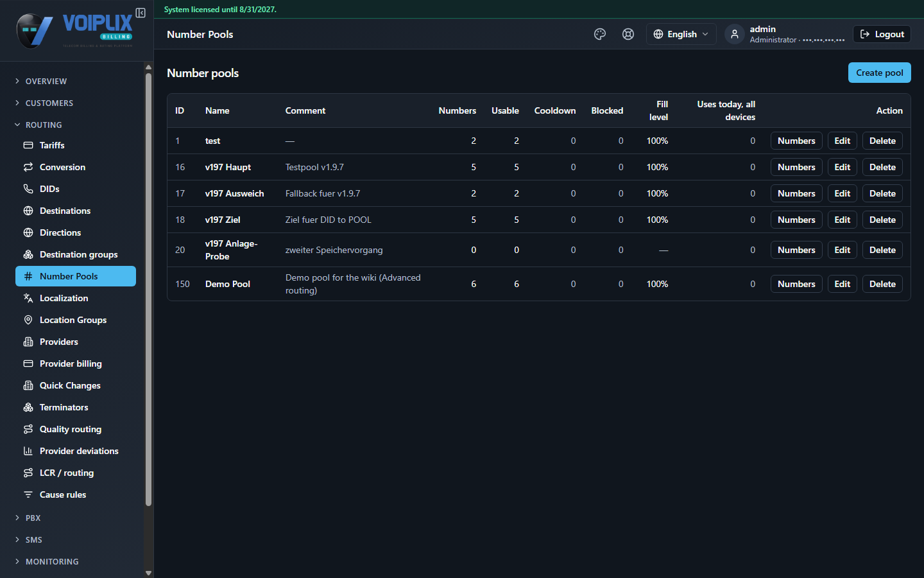
Task: Go to the Conversion page
Action: click(x=76, y=167)
